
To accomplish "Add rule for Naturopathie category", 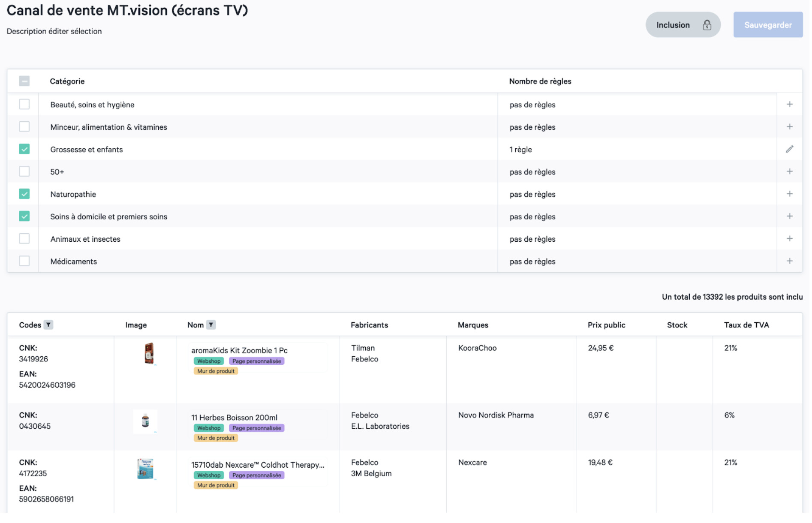I will (789, 194).
